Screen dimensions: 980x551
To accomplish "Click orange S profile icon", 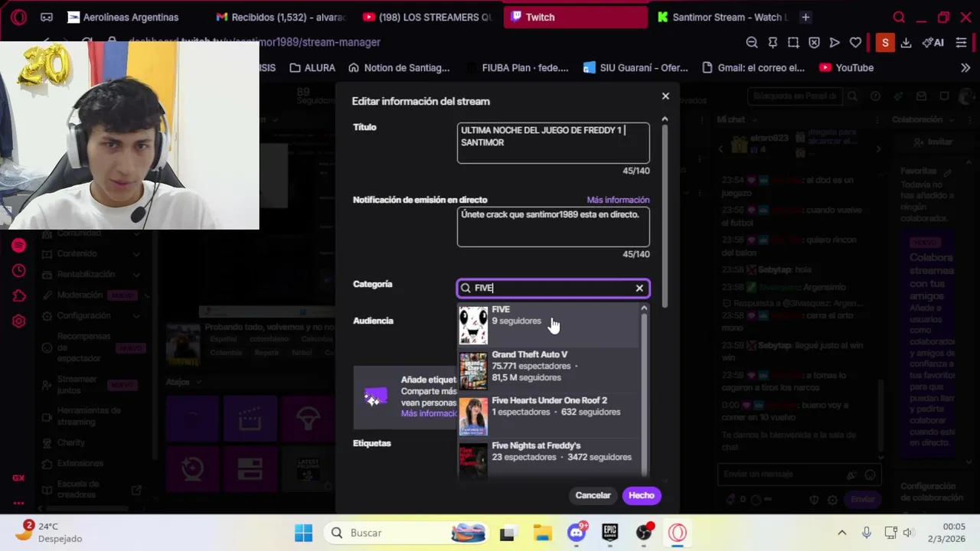I will pos(885,43).
